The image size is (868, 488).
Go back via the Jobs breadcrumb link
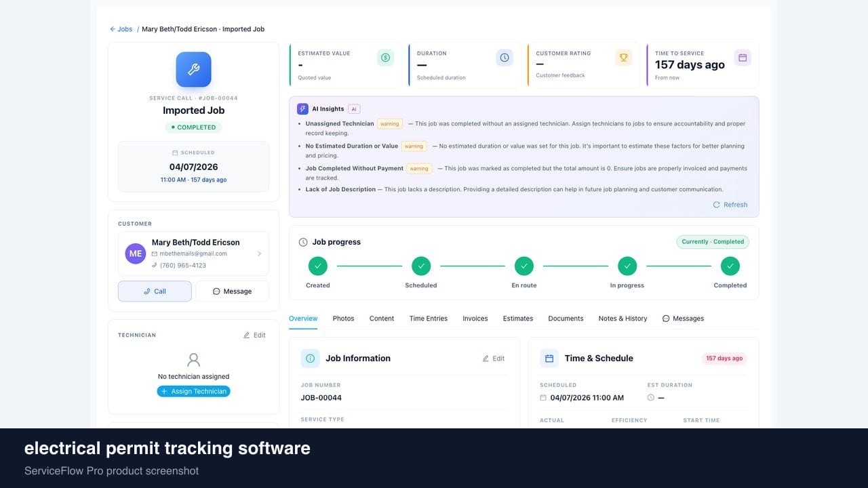click(121, 29)
